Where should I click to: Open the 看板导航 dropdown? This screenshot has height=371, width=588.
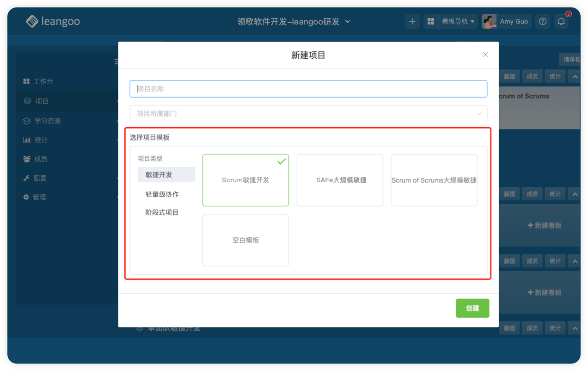click(458, 21)
